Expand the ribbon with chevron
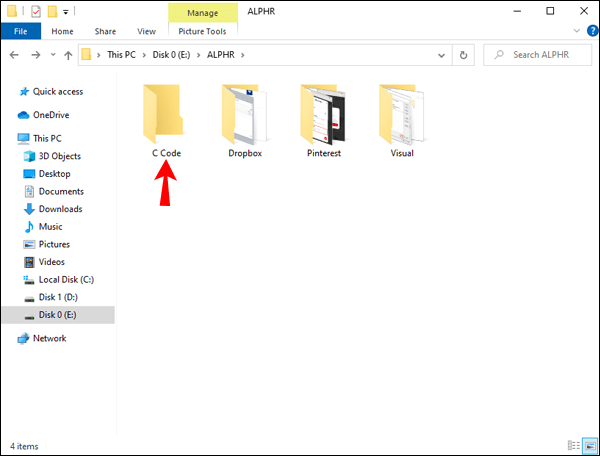The height and width of the screenshot is (456, 600). [x=577, y=31]
